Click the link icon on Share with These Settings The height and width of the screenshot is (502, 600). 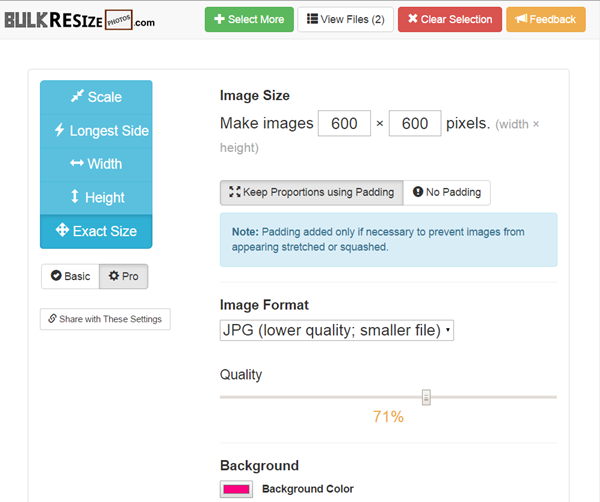click(x=53, y=319)
